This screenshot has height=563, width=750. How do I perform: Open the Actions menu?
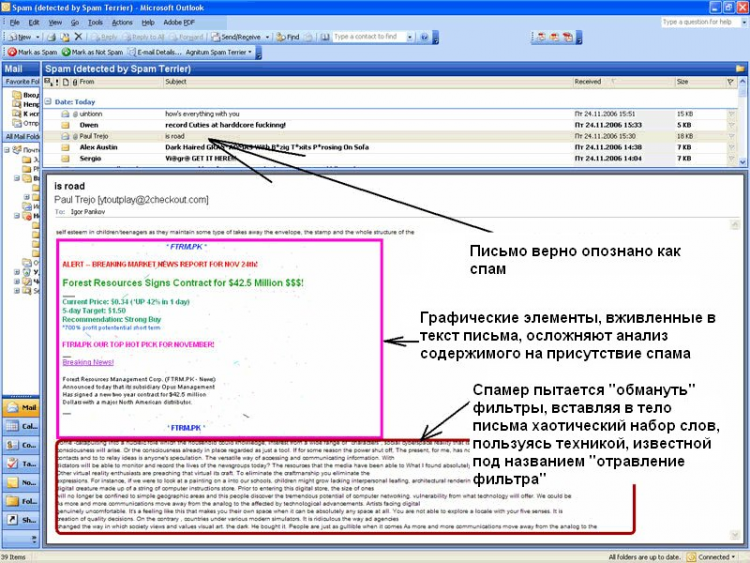[122, 22]
